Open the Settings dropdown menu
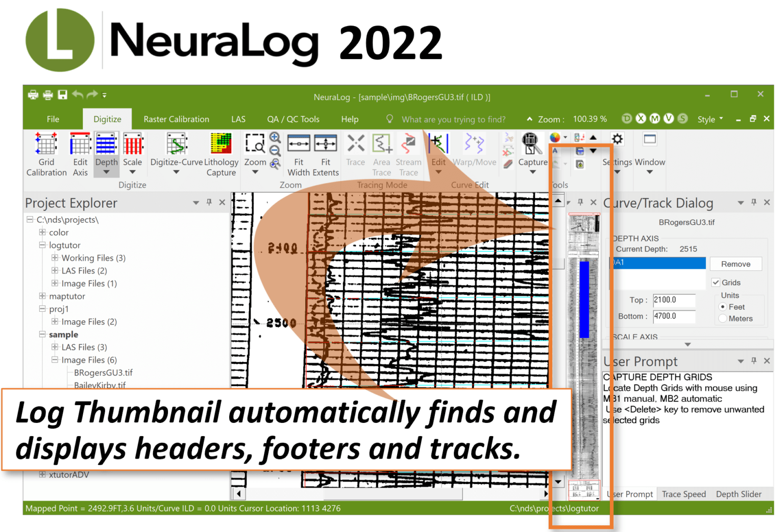Image resolution: width=784 pixels, height=532 pixels. point(617,153)
